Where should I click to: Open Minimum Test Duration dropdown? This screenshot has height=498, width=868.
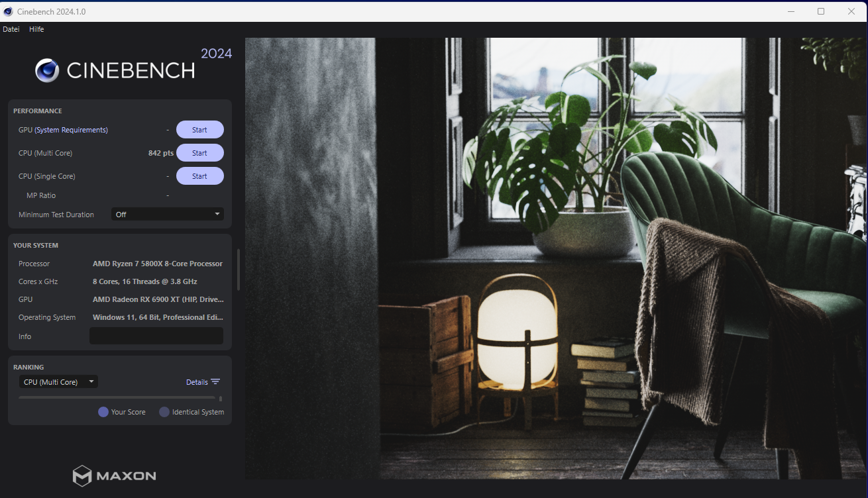[167, 215]
